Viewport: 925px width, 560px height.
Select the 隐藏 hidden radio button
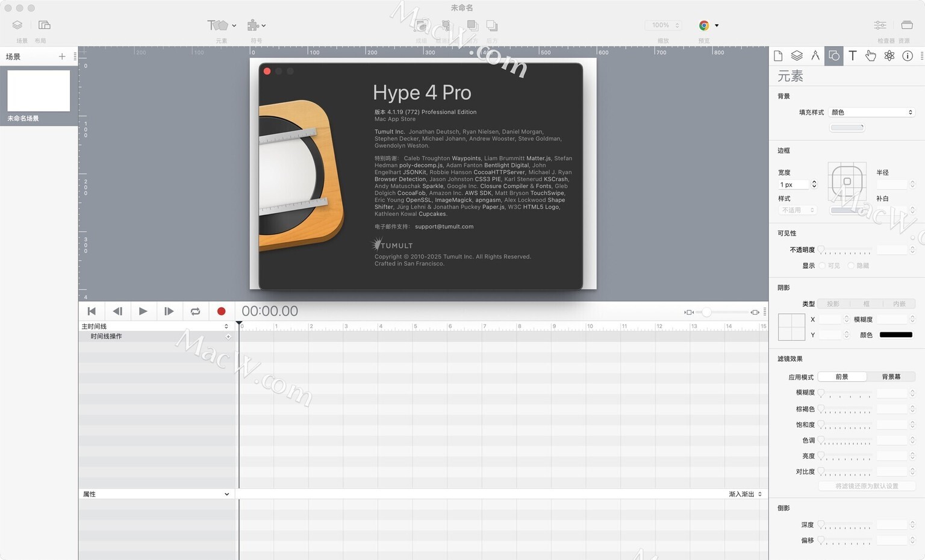(851, 266)
